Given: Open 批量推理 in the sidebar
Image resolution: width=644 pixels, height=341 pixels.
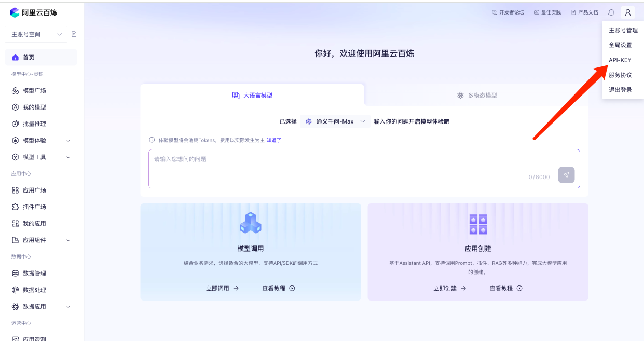Looking at the screenshot, I should point(34,124).
